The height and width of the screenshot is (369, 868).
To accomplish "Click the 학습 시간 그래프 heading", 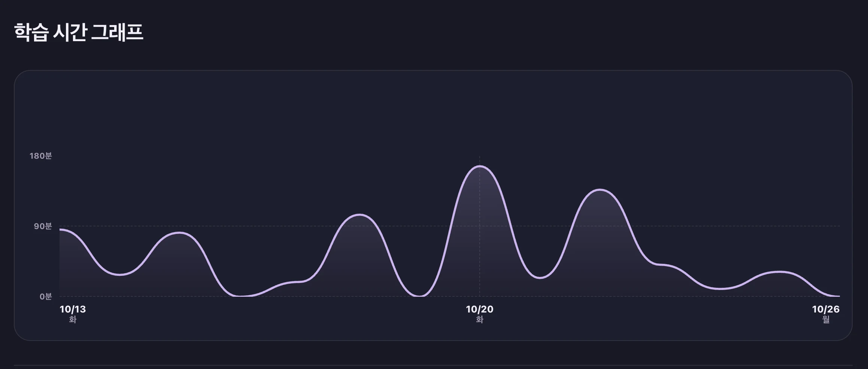I will [79, 32].
